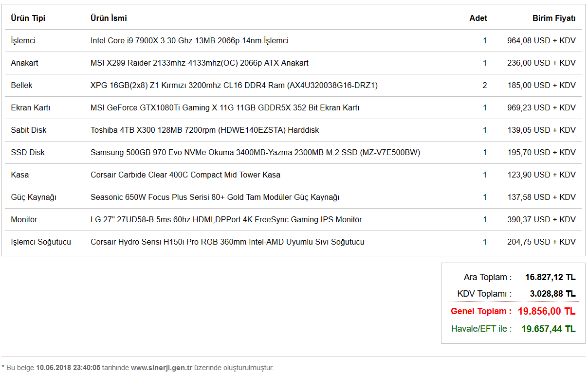Viewport: 588px width, 373px height.
Task: Click the 139,05 USD + KDV price
Action: [541, 130]
